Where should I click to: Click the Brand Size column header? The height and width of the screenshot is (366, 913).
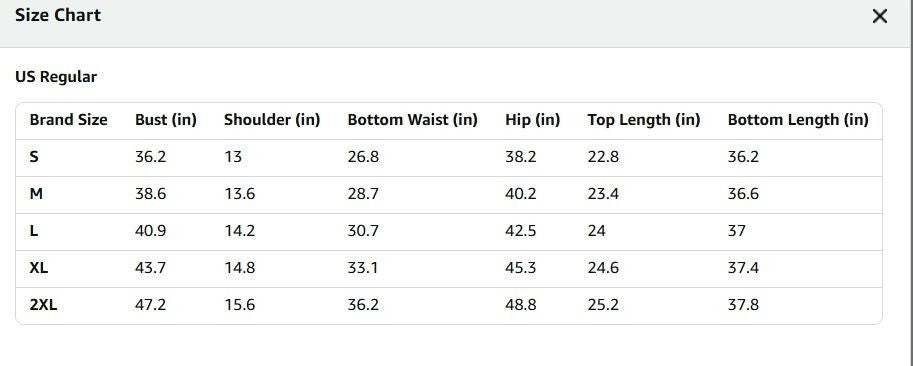point(69,120)
